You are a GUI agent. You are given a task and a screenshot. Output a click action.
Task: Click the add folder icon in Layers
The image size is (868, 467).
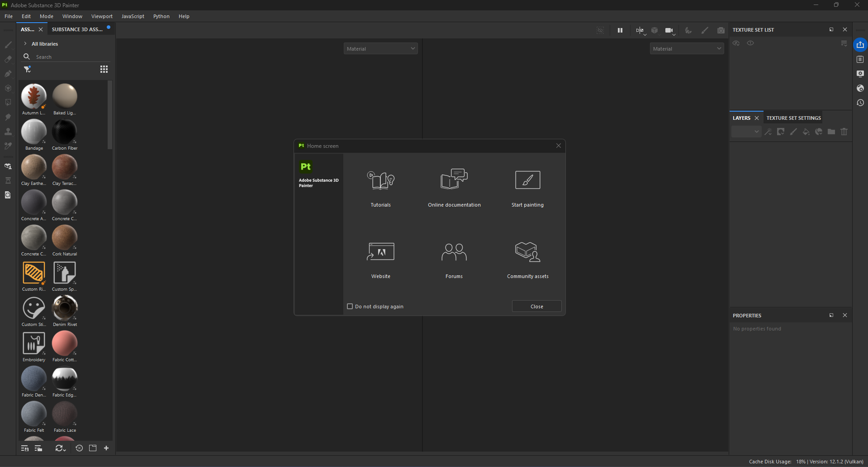click(831, 132)
